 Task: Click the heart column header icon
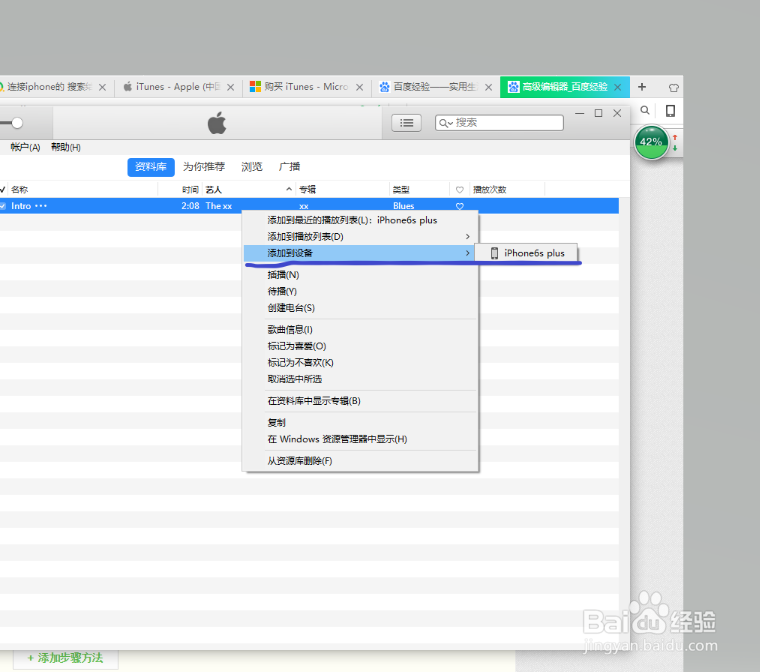(x=459, y=190)
